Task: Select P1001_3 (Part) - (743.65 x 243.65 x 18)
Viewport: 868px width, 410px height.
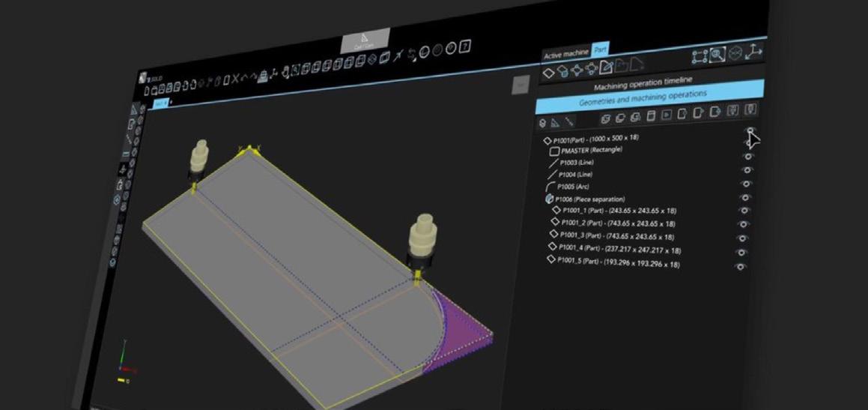Action: click(x=611, y=236)
